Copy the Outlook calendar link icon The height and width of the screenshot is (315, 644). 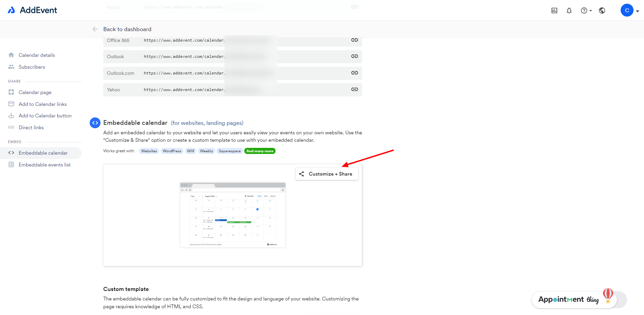coord(354,56)
